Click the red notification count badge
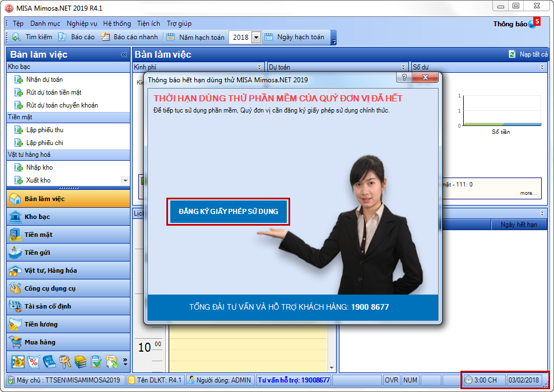 click(537, 21)
